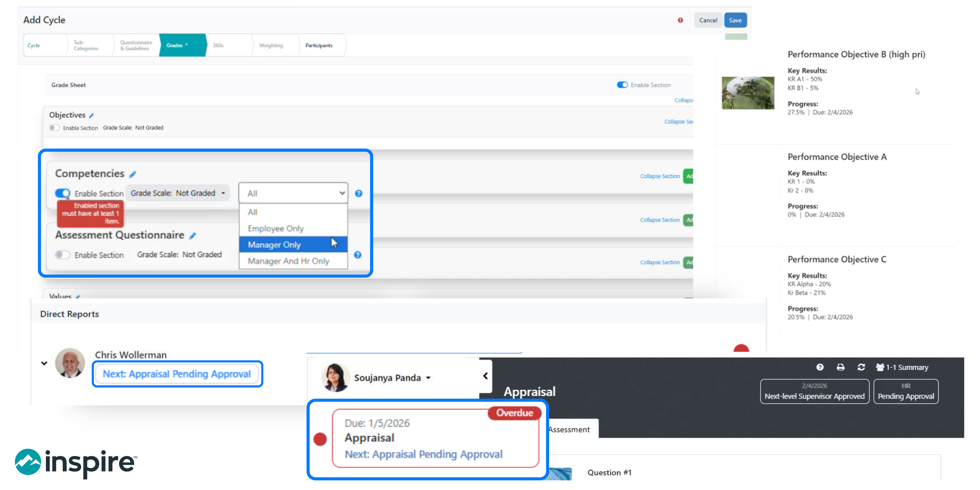Switch to the Weighting tab
The height and width of the screenshot is (490, 980).
(x=275, y=45)
